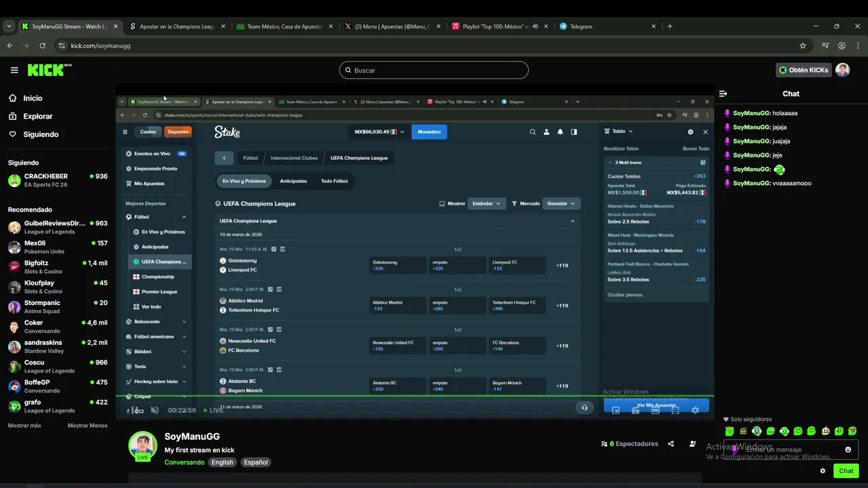The width and height of the screenshot is (868, 488).
Task: Seek on the green stream progress bar
Action: coord(415,396)
